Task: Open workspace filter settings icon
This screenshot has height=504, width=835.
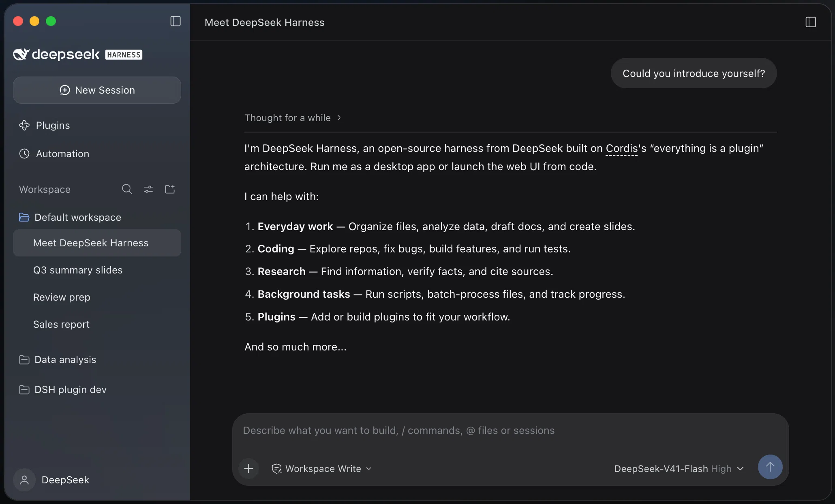Action: click(x=148, y=189)
